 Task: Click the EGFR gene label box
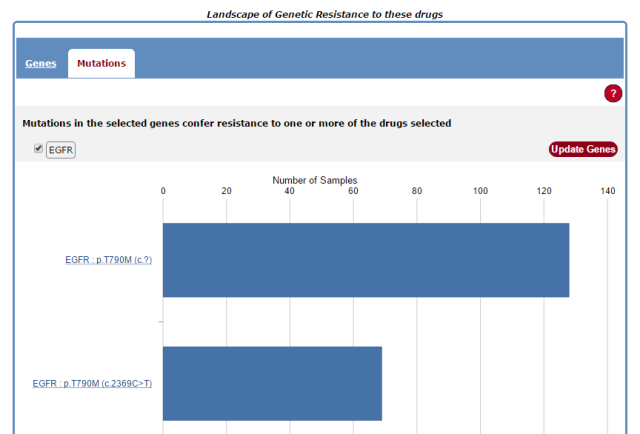(61, 150)
